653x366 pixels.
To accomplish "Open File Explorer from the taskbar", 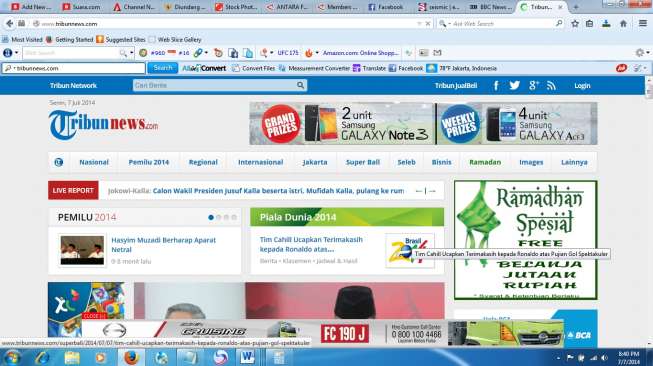I will [72, 358].
